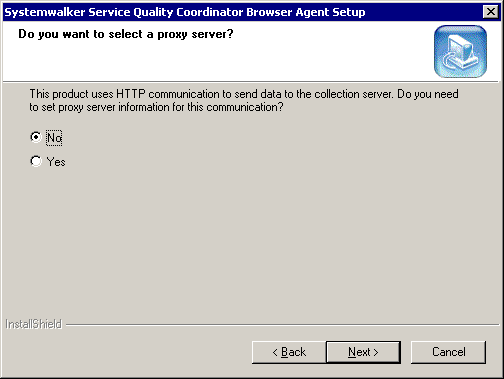Select the Yes radio button
The image size is (504, 379).
(36, 161)
